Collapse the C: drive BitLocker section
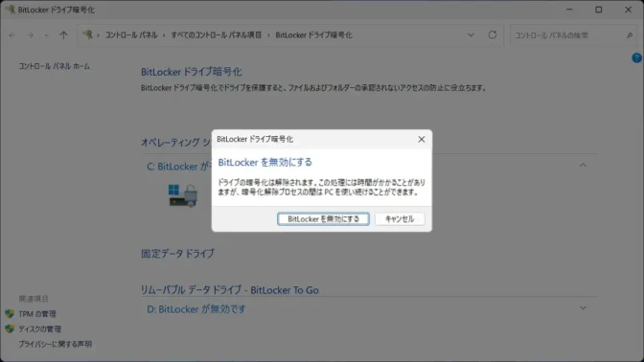The height and width of the screenshot is (362, 644). [x=583, y=165]
